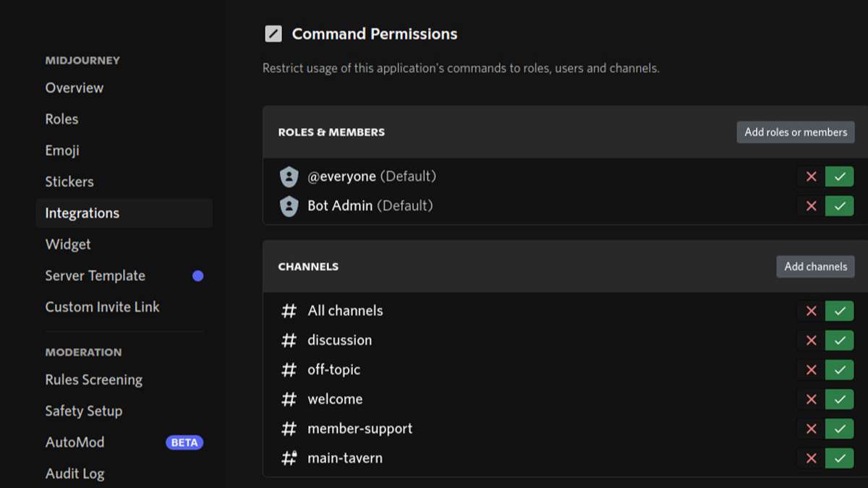Click the @everyone role shield icon
Viewport: 868px width, 488px height.
click(x=289, y=176)
